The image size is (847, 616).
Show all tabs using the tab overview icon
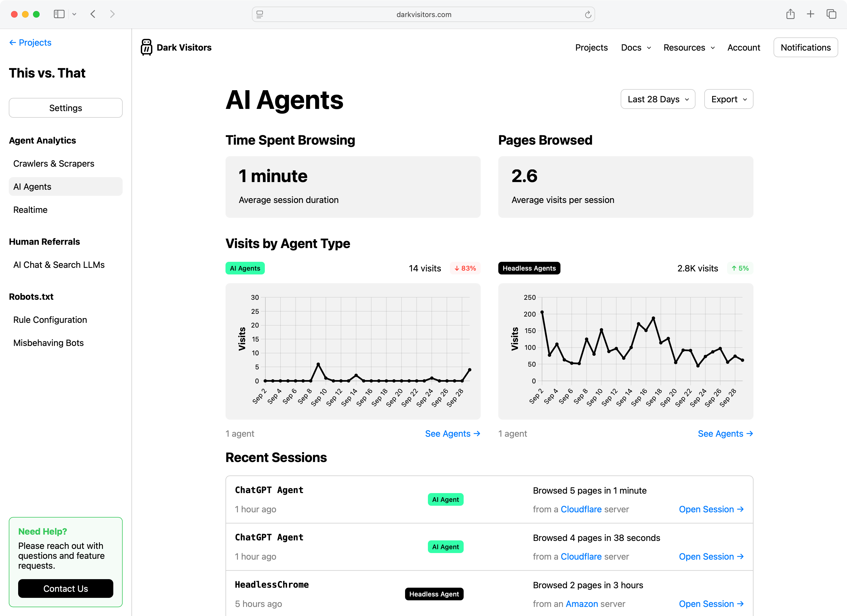pos(831,14)
